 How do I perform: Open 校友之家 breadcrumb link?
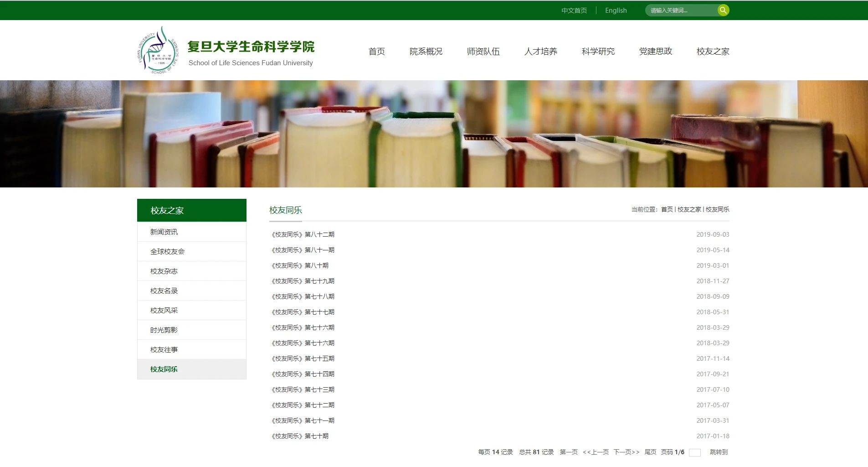[x=689, y=210]
